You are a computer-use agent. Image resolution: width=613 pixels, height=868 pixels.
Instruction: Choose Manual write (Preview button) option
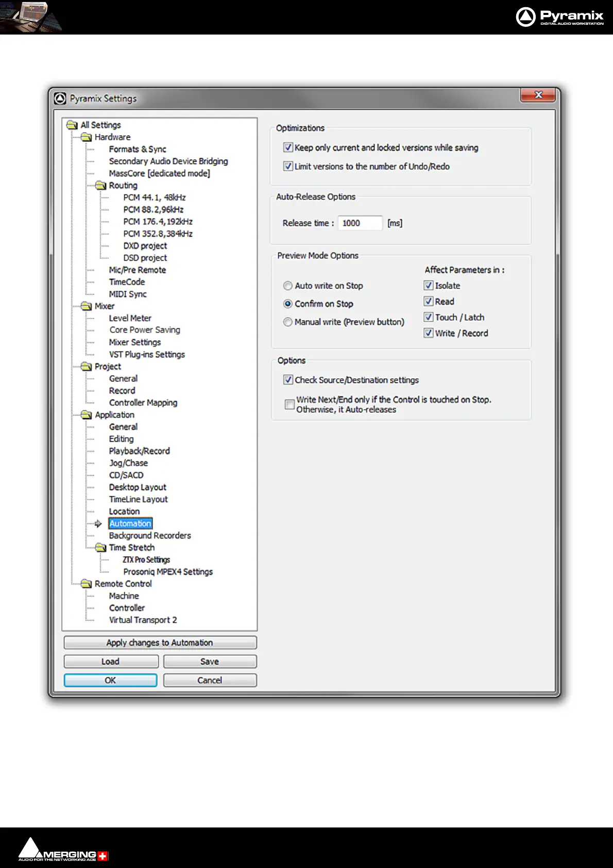288,322
